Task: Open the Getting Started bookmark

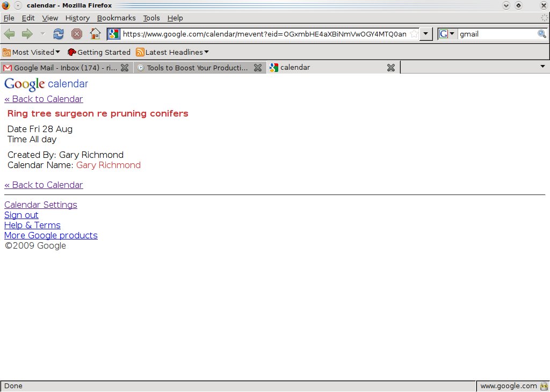Action: pyautogui.click(x=99, y=52)
